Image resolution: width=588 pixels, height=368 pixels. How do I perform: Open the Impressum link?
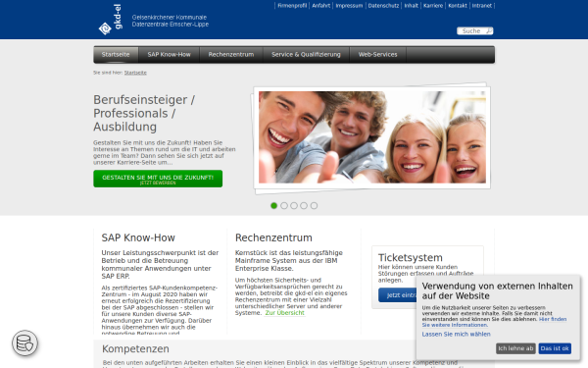(349, 5)
